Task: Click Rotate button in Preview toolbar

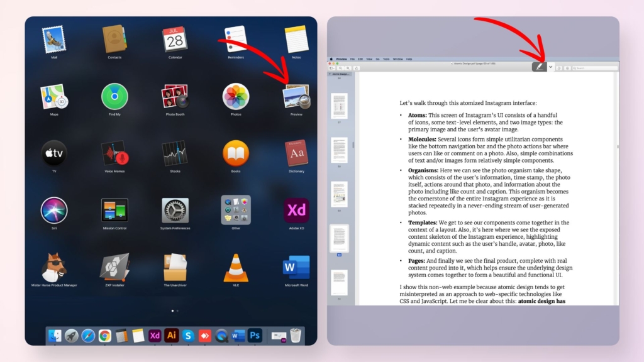Action: pyautogui.click(x=559, y=68)
